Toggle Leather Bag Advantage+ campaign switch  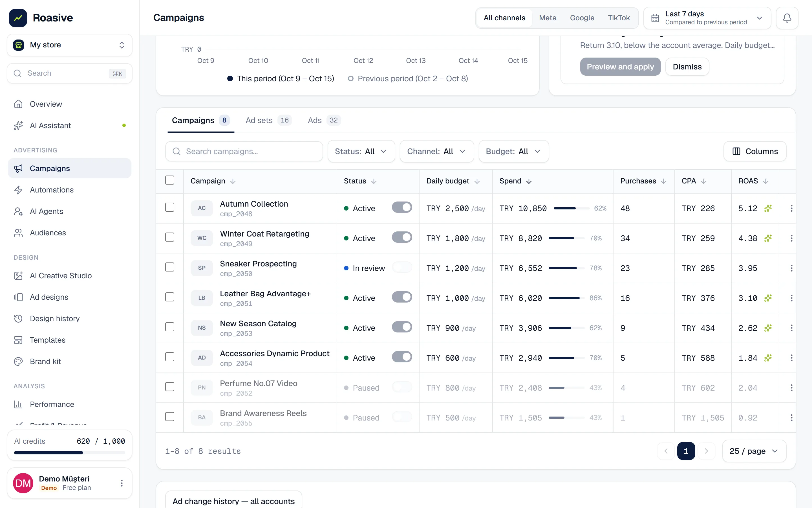click(x=402, y=297)
